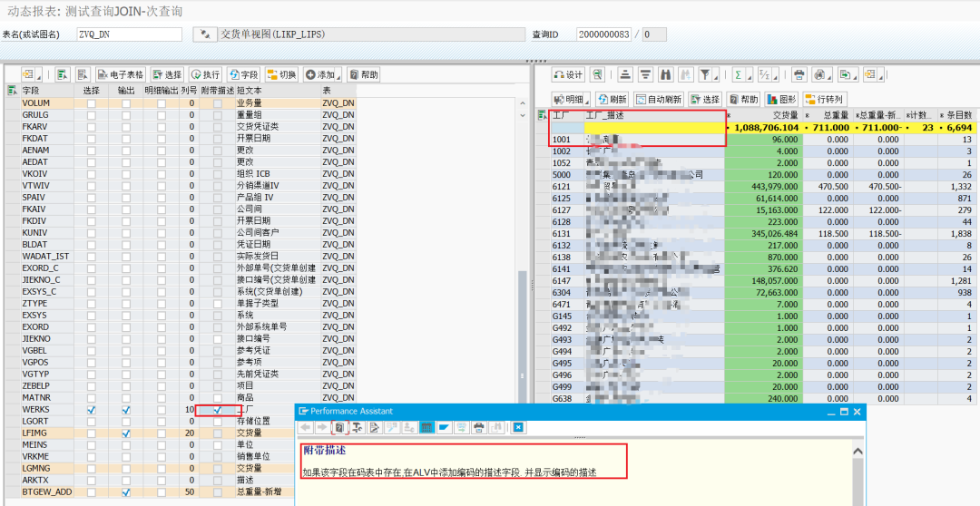Viewport: 980px width, 506px height.
Task: Click the 刷新 refresh button
Action: (612, 100)
